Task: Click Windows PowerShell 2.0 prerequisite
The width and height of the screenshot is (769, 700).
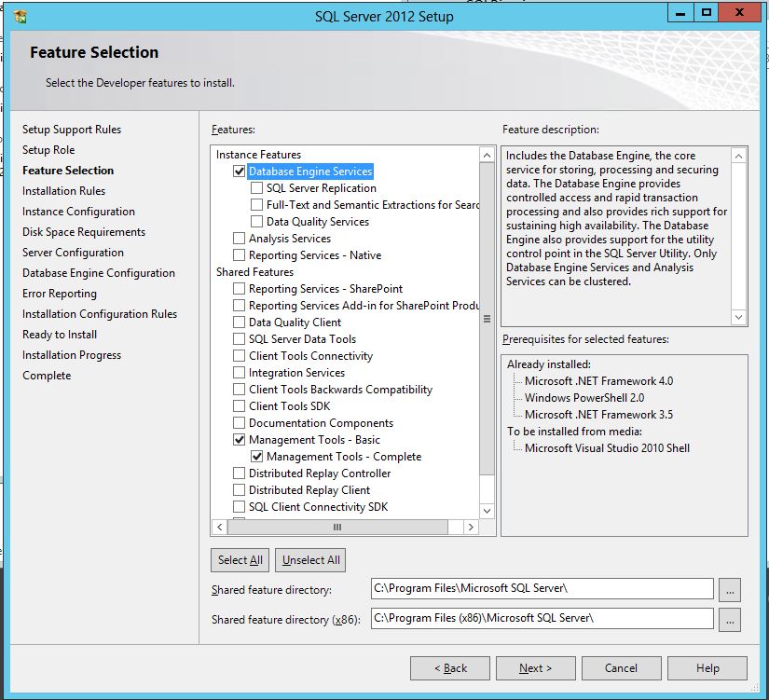Action: pyautogui.click(x=584, y=398)
